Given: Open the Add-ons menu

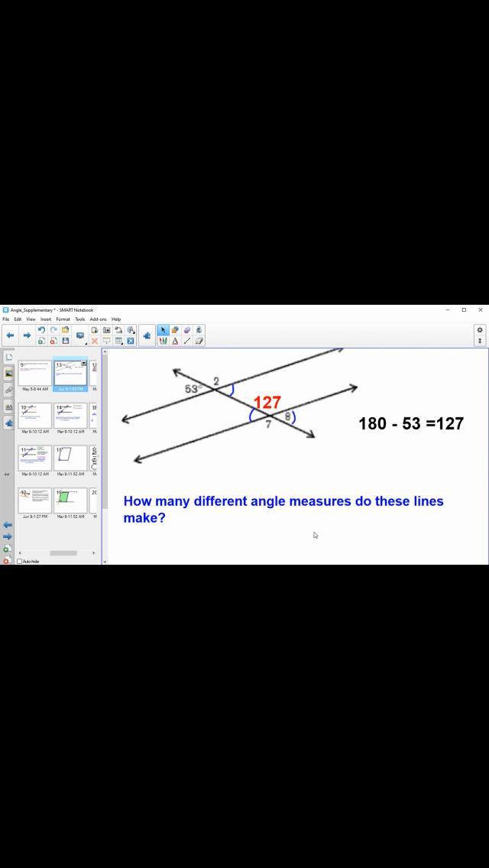Looking at the screenshot, I should pos(98,319).
